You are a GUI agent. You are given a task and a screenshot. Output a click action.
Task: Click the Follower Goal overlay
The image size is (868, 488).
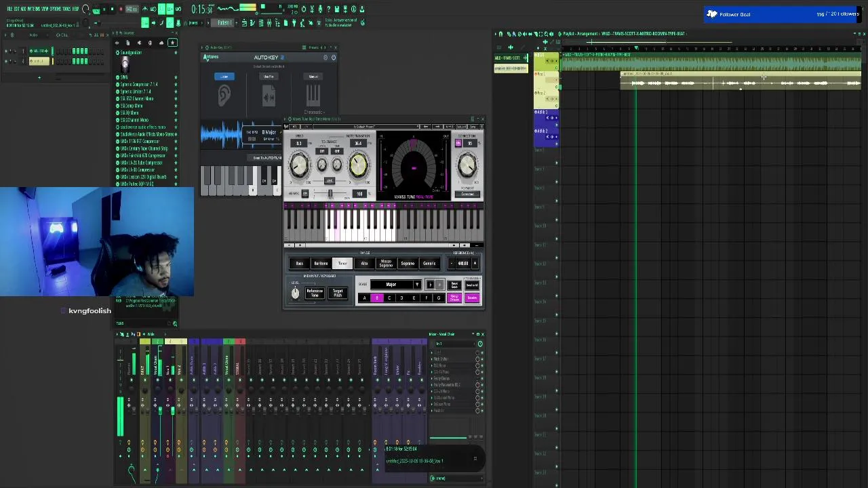(783, 14)
